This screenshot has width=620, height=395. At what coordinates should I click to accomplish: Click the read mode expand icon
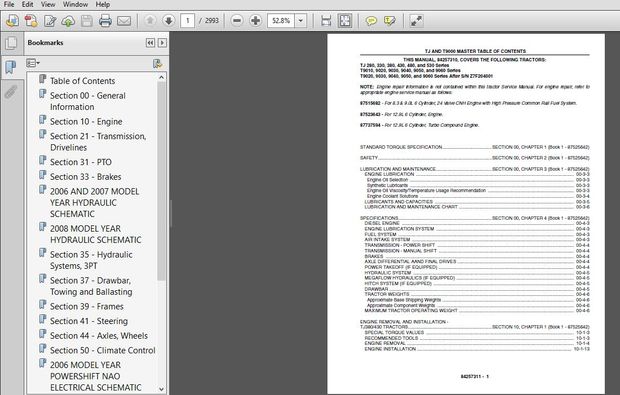tap(416, 21)
